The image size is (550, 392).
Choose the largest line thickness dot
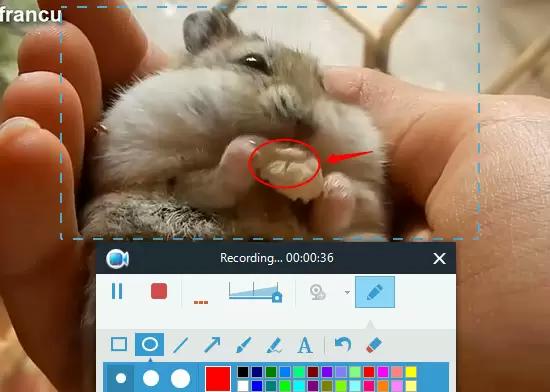180,378
